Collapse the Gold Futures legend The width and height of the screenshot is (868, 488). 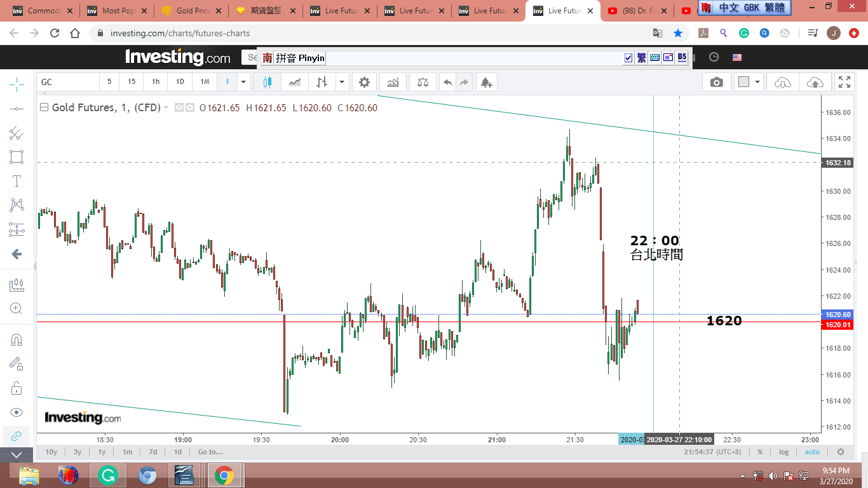click(x=44, y=107)
